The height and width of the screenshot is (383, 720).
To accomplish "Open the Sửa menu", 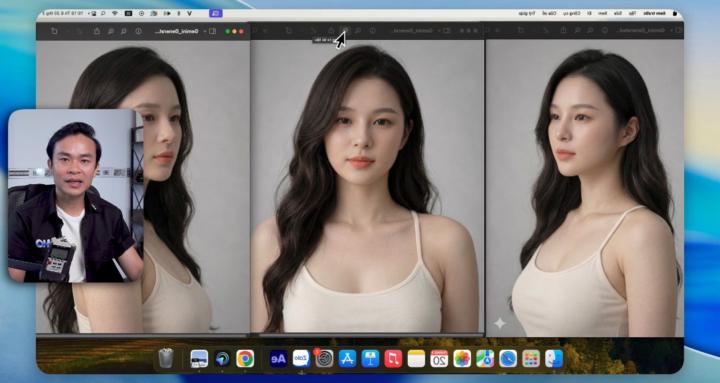I will 618,13.
